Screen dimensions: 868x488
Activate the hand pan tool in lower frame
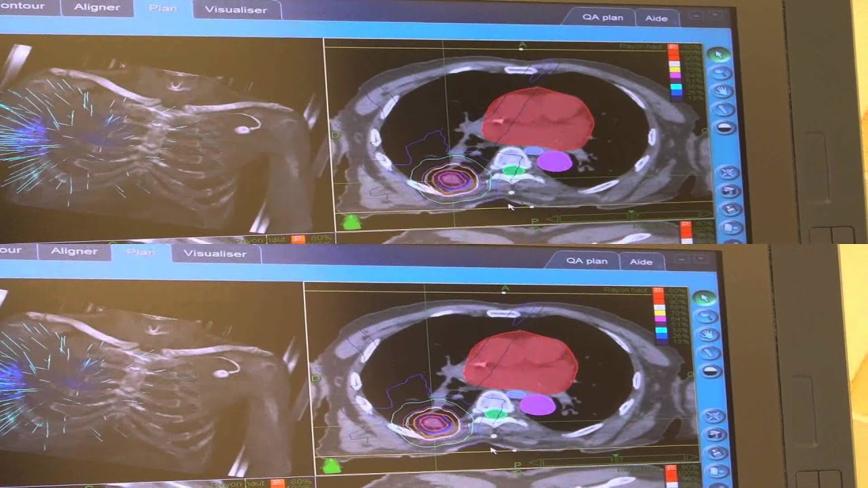click(708, 334)
